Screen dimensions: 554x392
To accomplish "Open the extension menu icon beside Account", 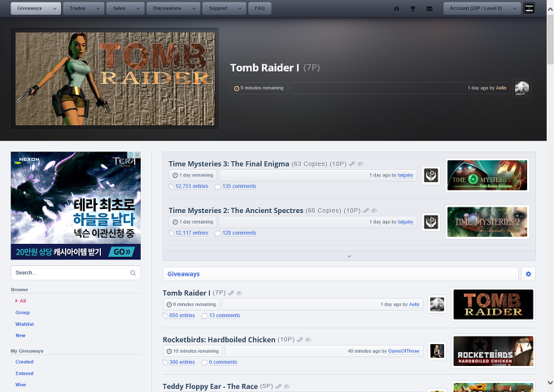I will [x=529, y=8].
